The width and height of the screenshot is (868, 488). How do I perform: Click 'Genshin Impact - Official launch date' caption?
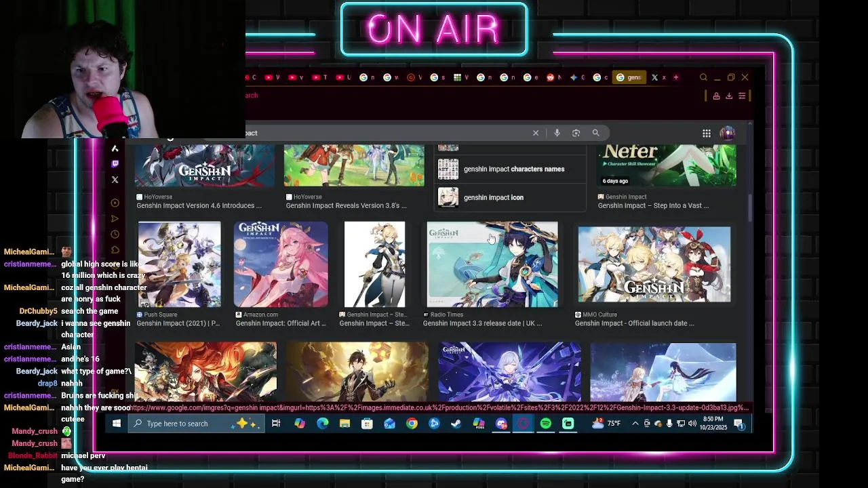(x=635, y=323)
